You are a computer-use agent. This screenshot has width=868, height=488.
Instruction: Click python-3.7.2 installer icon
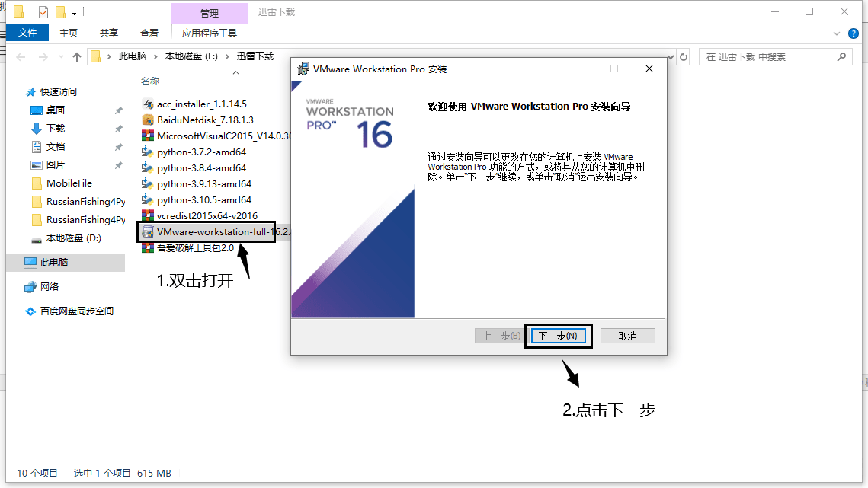[148, 152]
